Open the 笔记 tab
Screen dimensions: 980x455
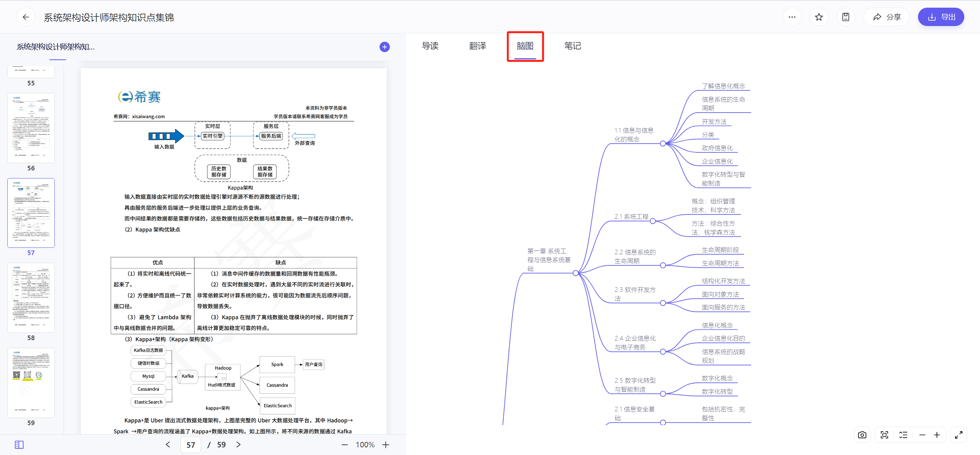[573, 46]
